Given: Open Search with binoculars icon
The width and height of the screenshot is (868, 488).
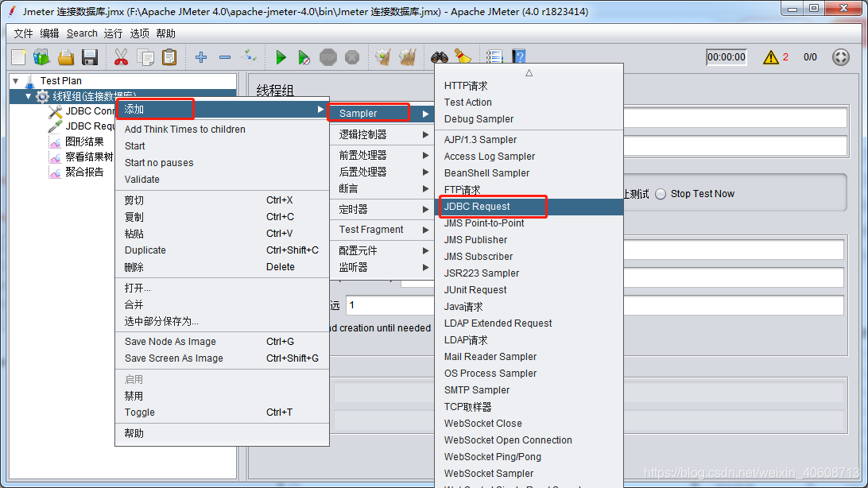Looking at the screenshot, I should pos(440,56).
